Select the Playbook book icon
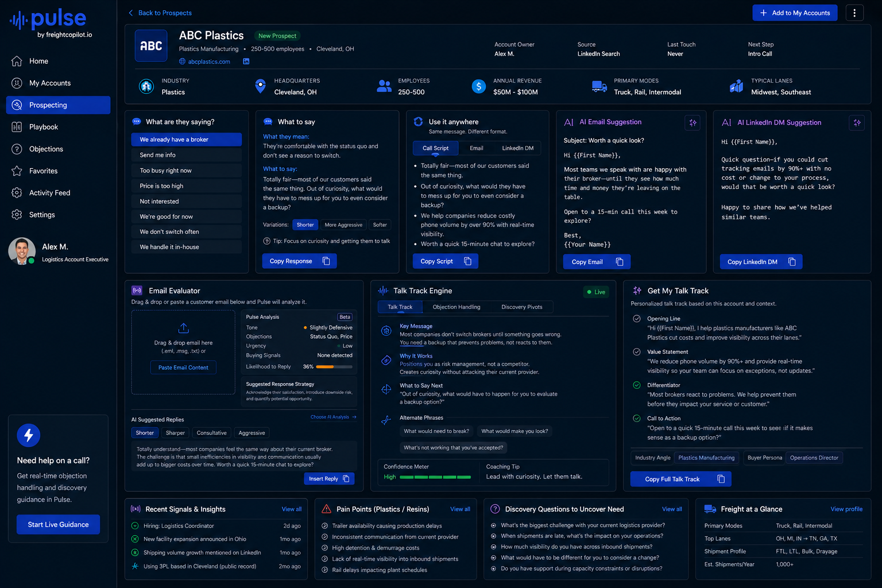Screen dimensions: 882x588 click(17, 127)
